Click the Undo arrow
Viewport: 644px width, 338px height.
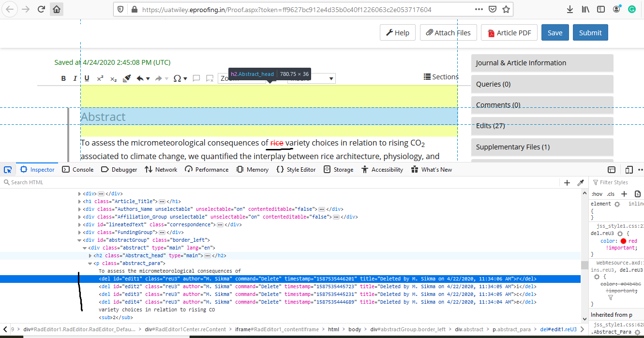[x=140, y=78]
